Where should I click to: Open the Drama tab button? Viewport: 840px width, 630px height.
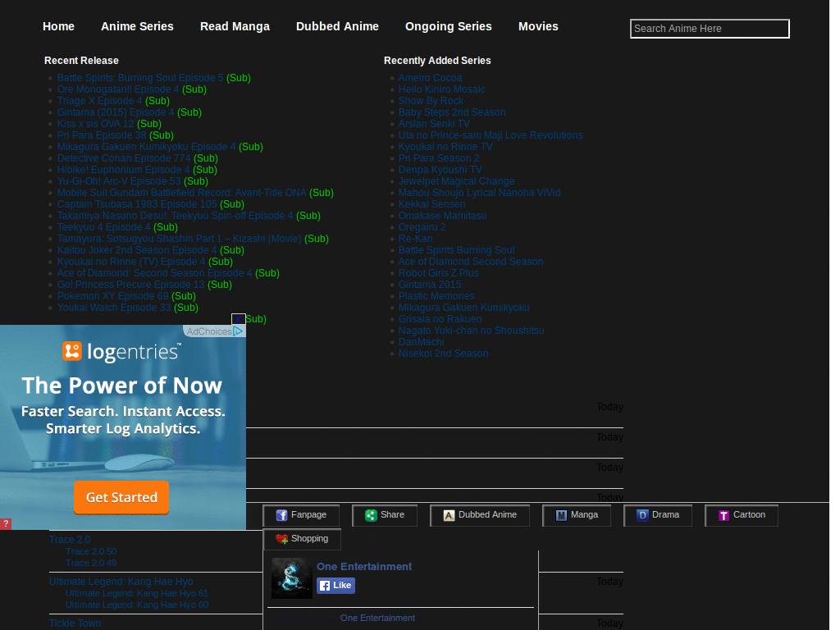[658, 515]
